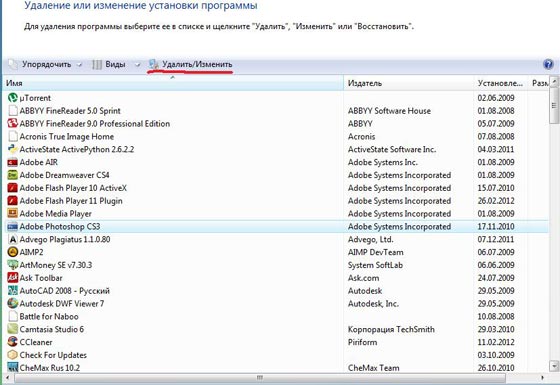
Task: Click publisher ActiveState Software Inc.
Action: pyautogui.click(x=392, y=149)
